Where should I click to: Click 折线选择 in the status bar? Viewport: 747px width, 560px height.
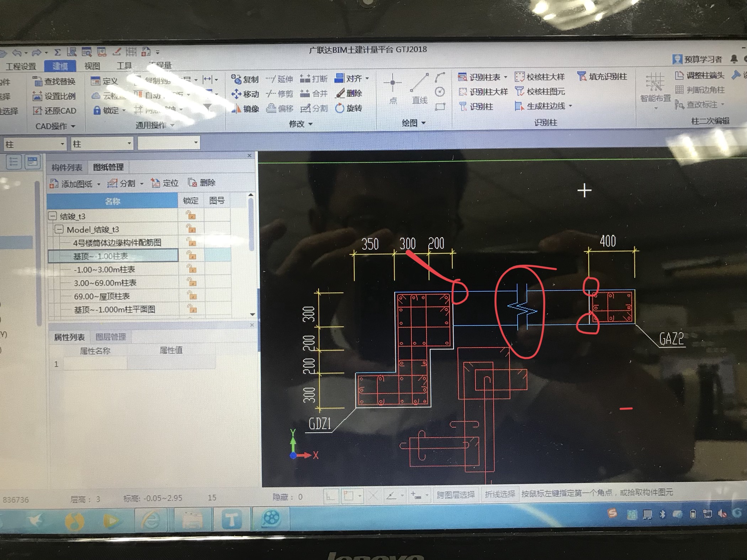click(x=500, y=494)
